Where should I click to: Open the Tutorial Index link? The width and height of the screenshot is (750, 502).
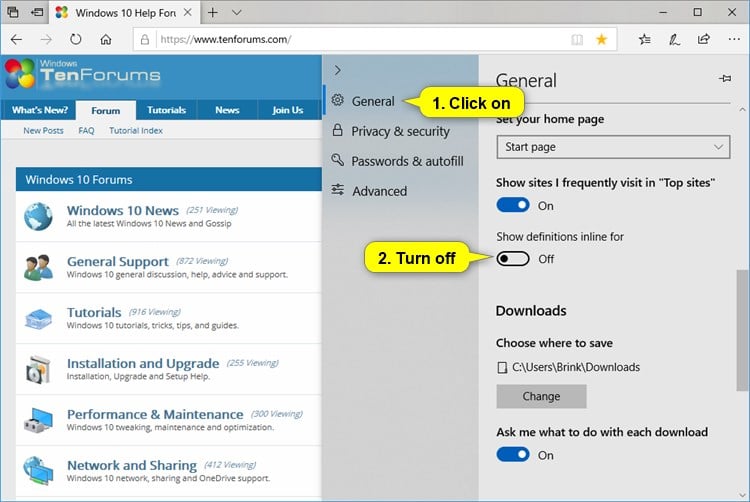[136, 131]
